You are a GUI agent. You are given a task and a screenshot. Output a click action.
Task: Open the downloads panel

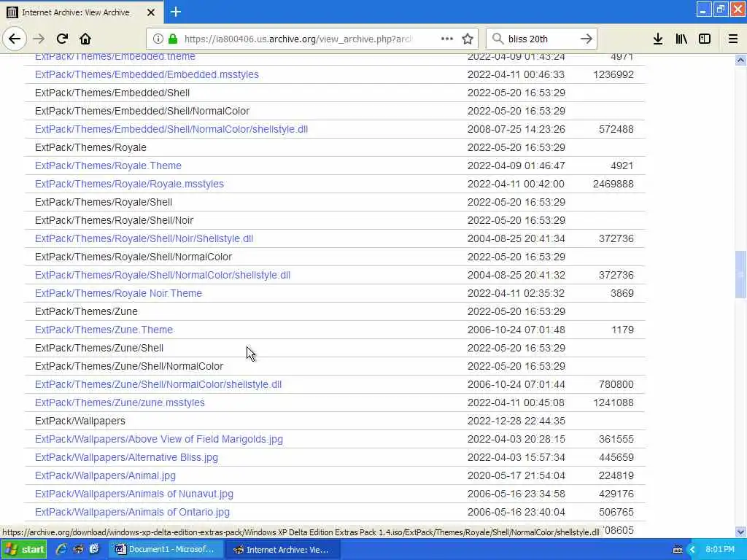[658, 39]
